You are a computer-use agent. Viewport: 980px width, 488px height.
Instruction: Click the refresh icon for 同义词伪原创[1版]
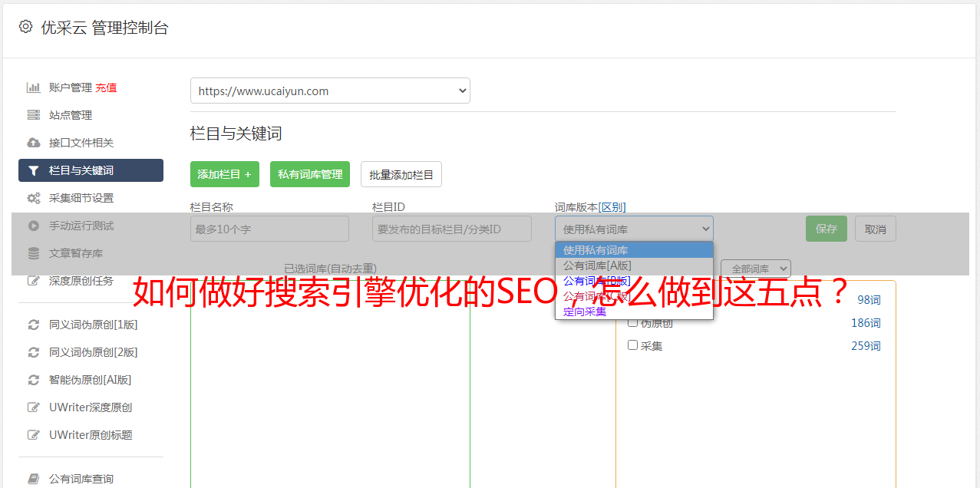coord(34,325)
